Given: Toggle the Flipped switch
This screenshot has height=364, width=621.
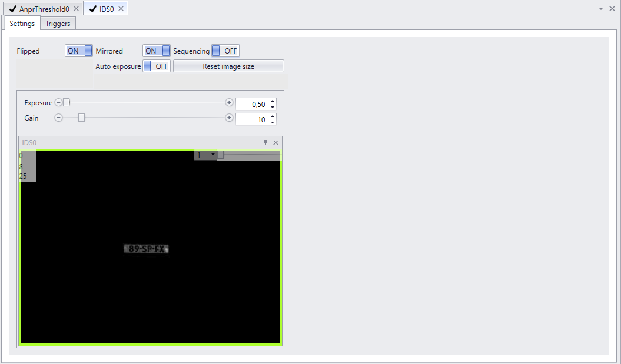Looking at the screenshot, I should click(79, 51).
